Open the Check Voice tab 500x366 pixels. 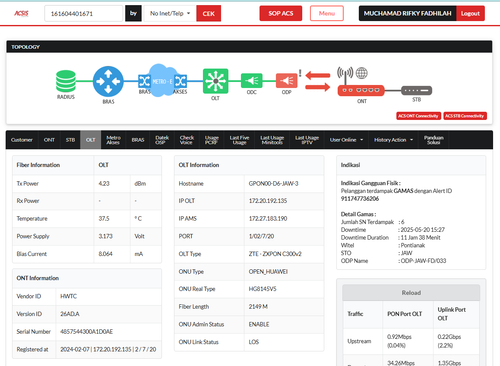coord(187,140)
